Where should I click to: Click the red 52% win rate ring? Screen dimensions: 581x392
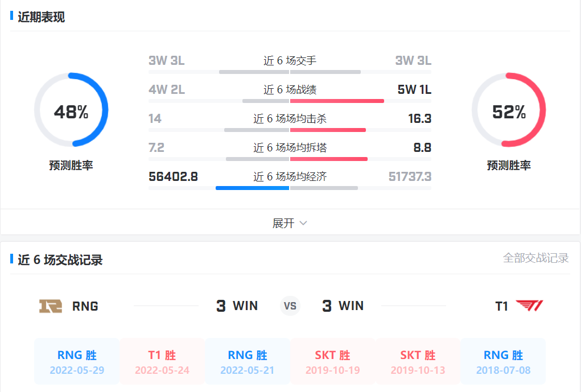(509, 110)
